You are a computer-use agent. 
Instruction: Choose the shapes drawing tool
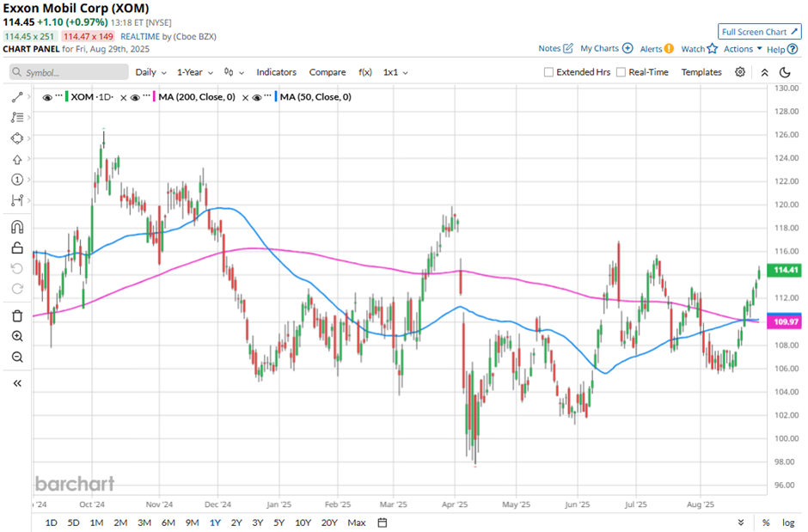[x=17, y=138]
